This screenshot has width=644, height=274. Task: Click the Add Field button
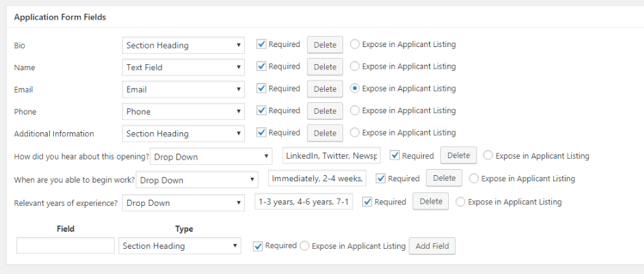(x=432, y=246)
